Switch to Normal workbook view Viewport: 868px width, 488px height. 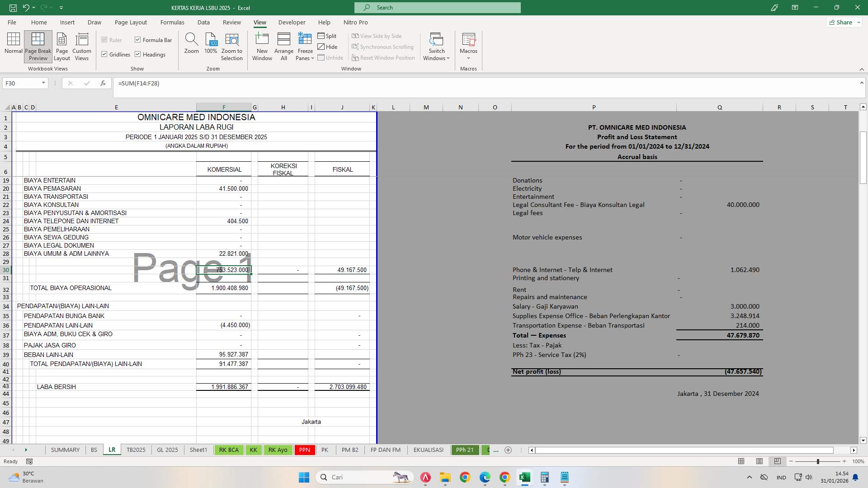pos(13,46)
